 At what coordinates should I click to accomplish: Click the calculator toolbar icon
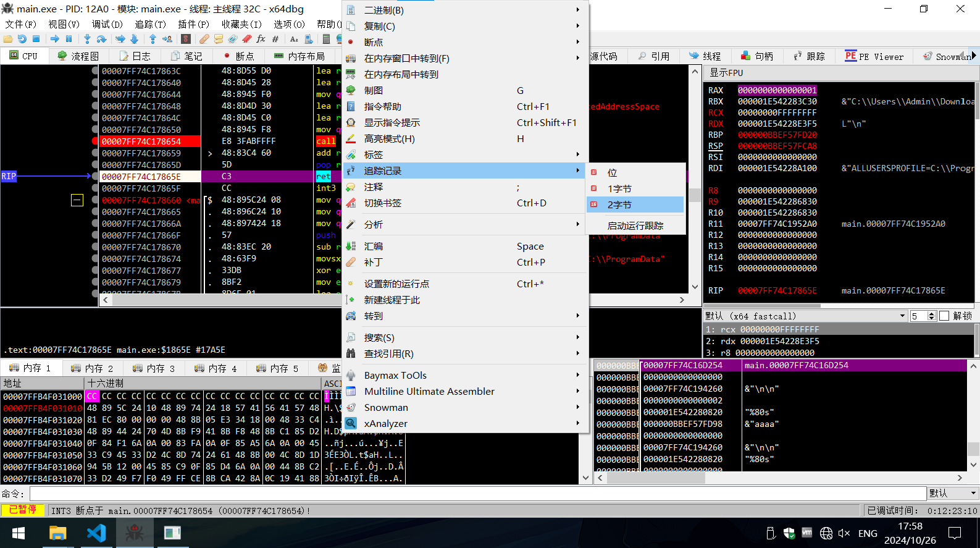pyautogui.click(x=327, y=39)
